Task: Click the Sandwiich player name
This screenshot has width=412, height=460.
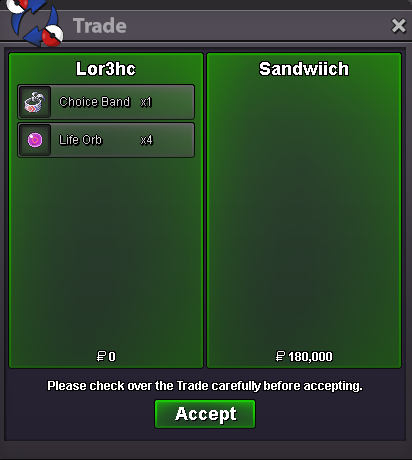Action: click(304, 69)
